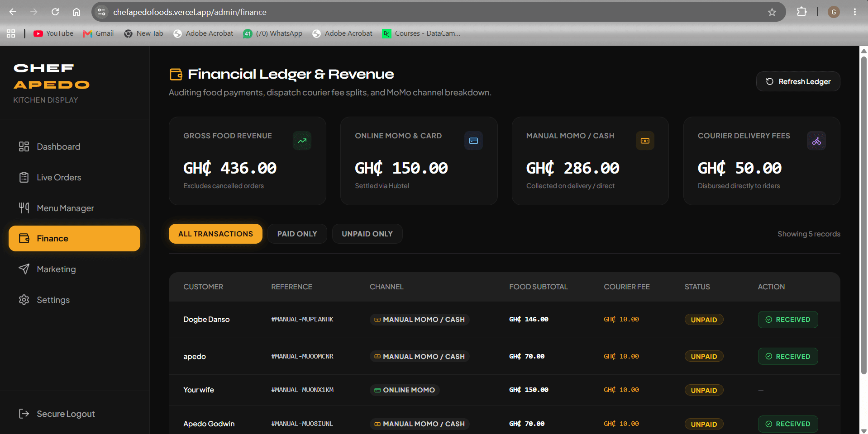Open the Courses - DataCamp bookmark
868x434 pixels.
click(421, 33)
